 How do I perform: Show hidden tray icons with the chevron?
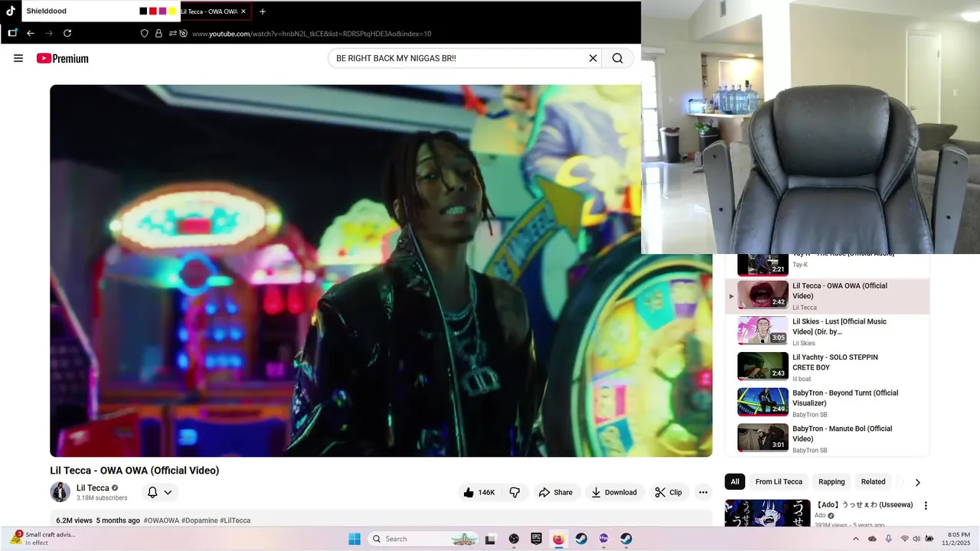pyautogui.click(x=856, y=539)
